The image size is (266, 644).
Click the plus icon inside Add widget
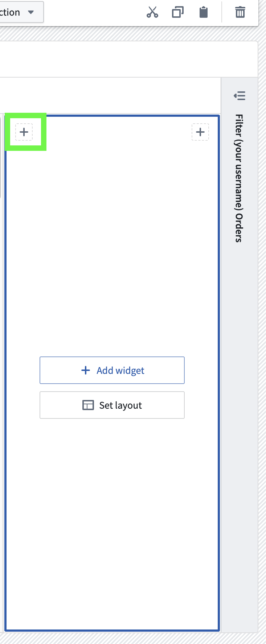pyautogui.click(x=86, y=370)
